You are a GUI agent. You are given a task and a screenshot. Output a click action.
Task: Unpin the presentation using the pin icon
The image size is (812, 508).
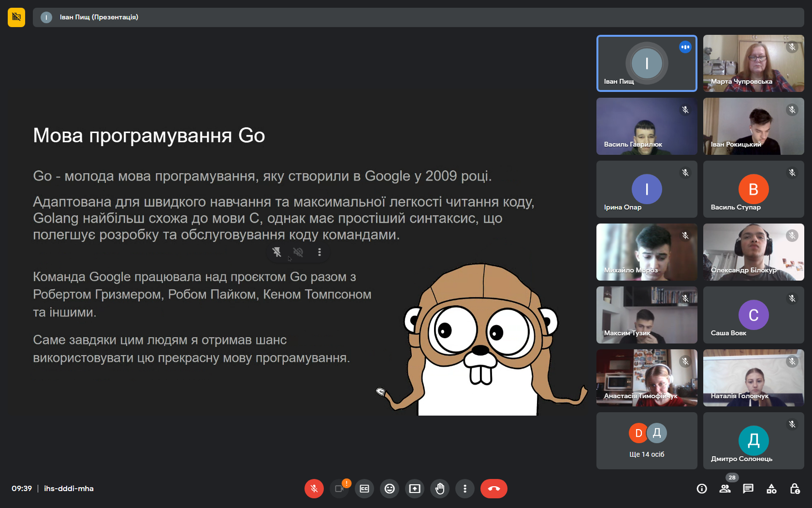coord(277,252)
